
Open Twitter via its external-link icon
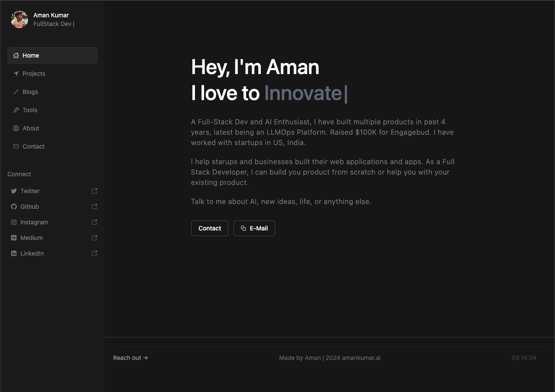(x=94, y=191)
